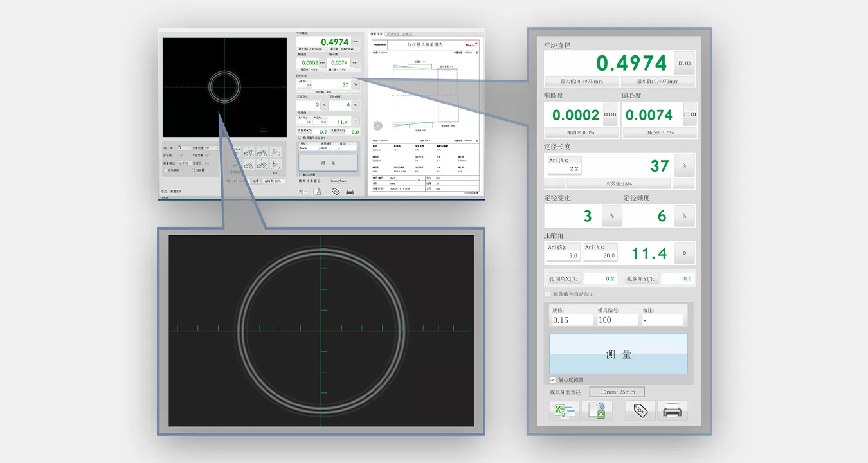Click the Excel export icon in the enlarged panel
868x463 pixels.
point(564,410)
